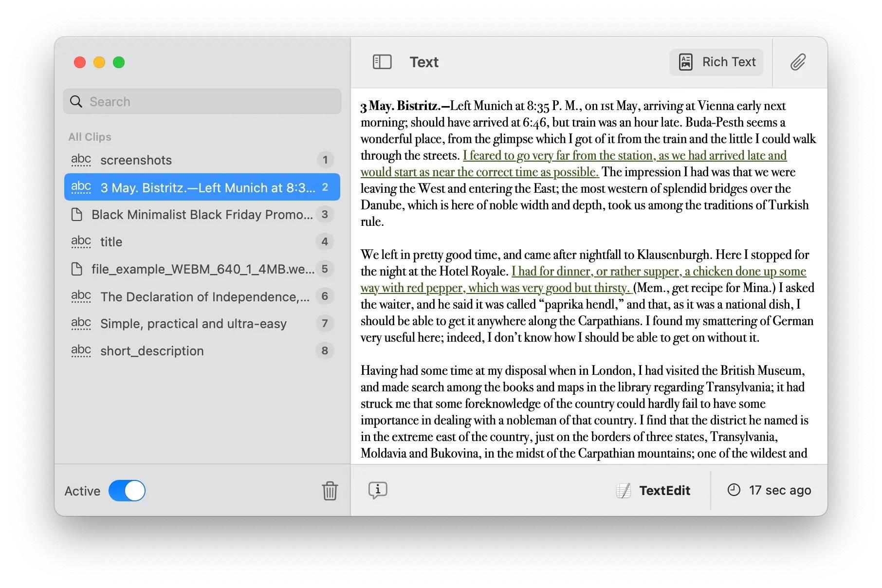This screenshot has height=588, width=882.
Task: Click the Rich Text format button
Action: tap(717, 62)
